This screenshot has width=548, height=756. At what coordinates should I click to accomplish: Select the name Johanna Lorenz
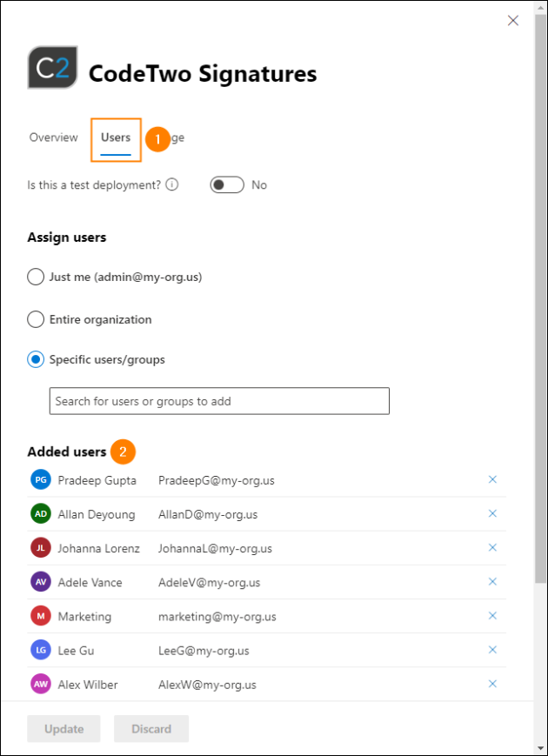(99, 548)
